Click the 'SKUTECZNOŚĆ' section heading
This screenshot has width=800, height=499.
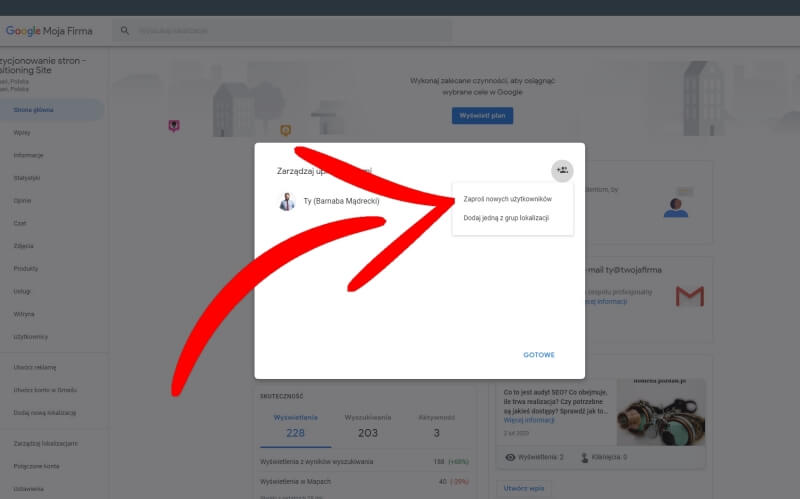pos(282,396)
